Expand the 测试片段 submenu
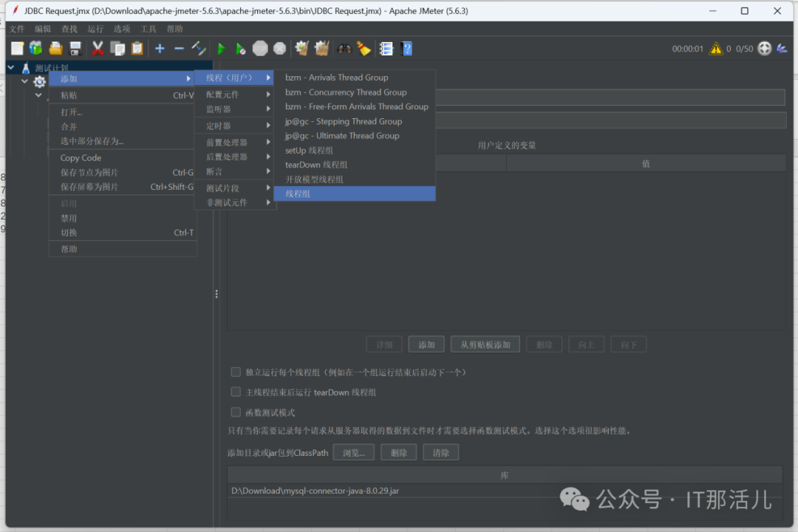The height and width of the screenshot is (532, 798). point(235,188)
